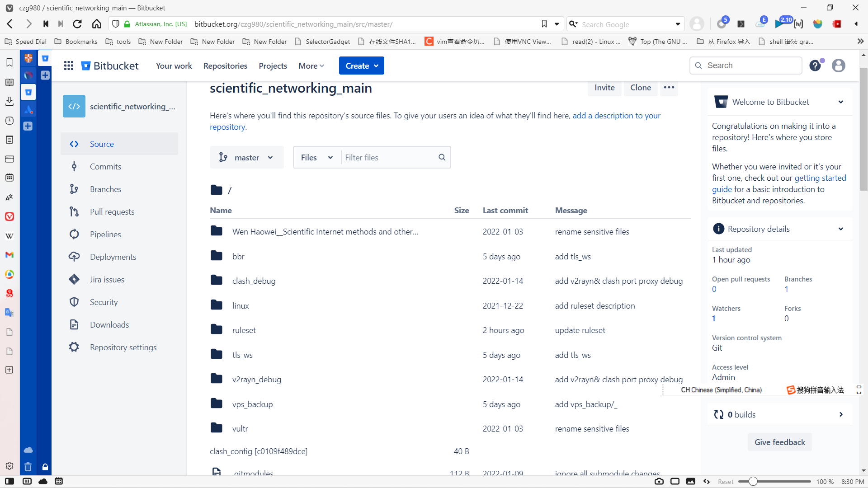This screenshot has width=868, height=488.
Task: Open the Atlassian app switcher grid
Action: [68, 65]
